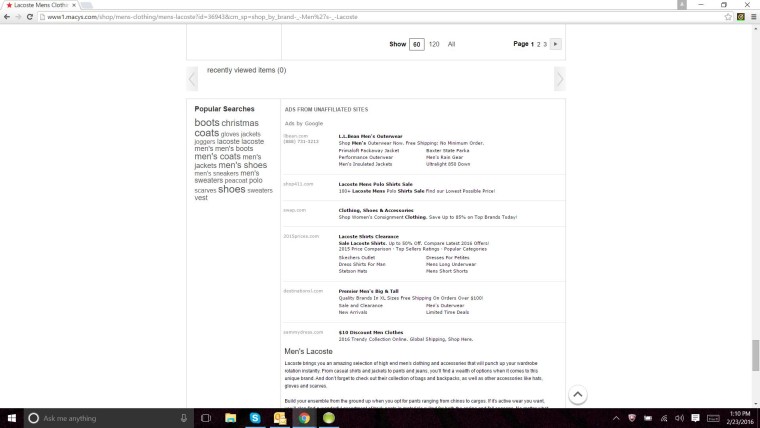
Task: Click 'men's coats' popular search
Action: 217,157
